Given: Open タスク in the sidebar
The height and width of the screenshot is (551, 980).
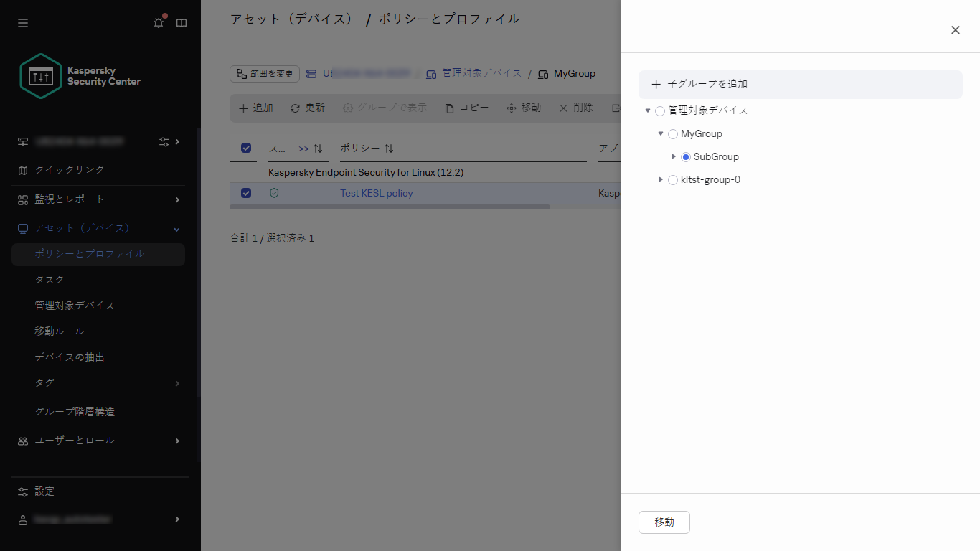Looking at the screenshot, I should (x=49, y=279).
